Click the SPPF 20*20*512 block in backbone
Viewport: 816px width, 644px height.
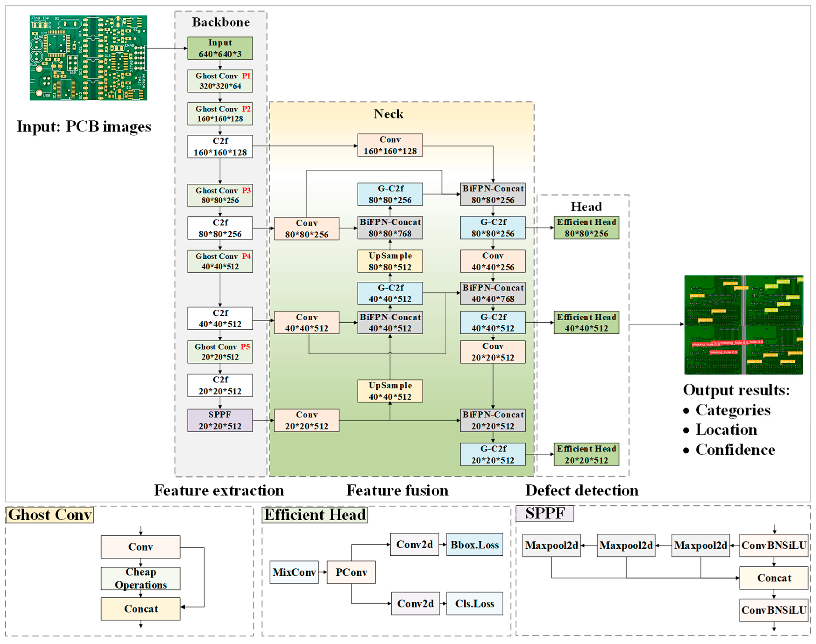[220, 420]
